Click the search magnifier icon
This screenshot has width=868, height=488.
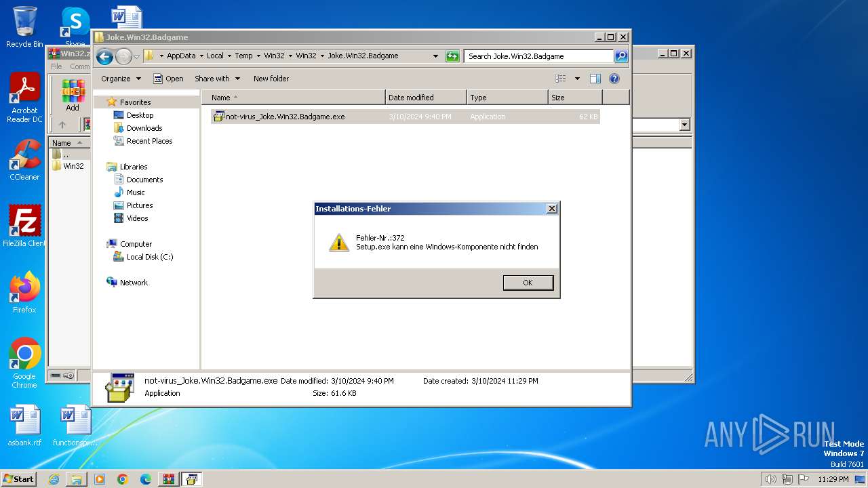pos(621,56)
